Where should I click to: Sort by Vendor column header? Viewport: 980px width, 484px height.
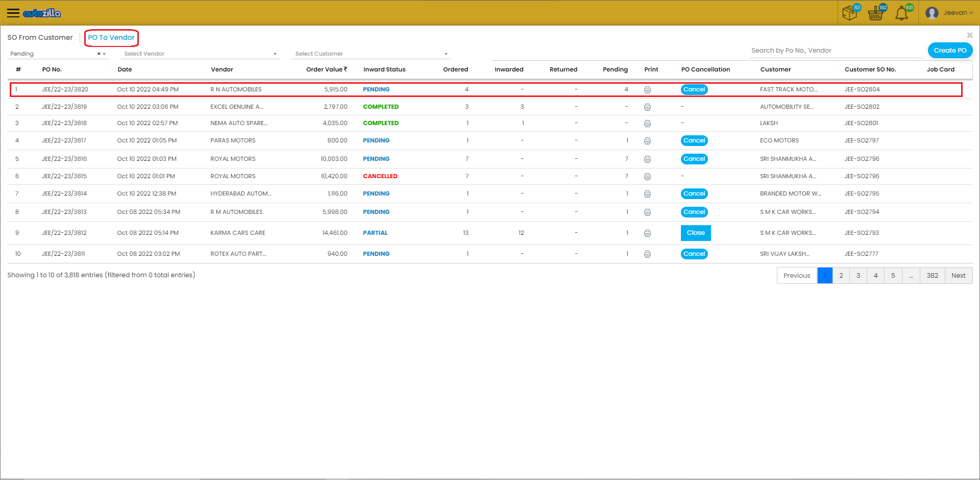pyautogui.click(x=222, y=69)
